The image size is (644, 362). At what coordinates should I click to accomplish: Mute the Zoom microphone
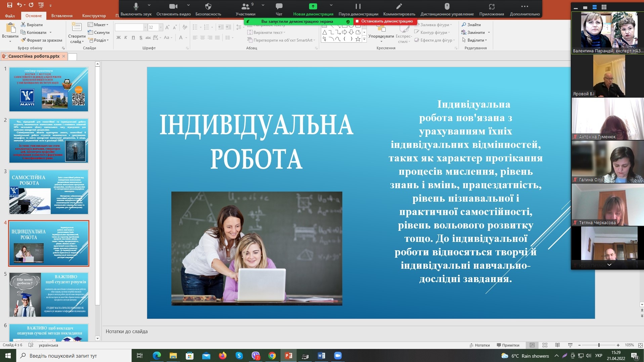point(136,7)
